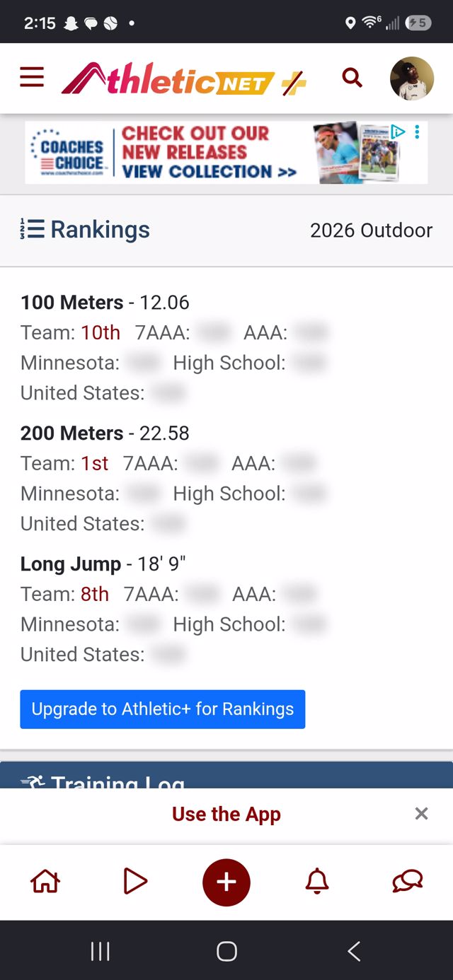
Task: Tap the Android back navigation button
Action: [x=354, y=951]
